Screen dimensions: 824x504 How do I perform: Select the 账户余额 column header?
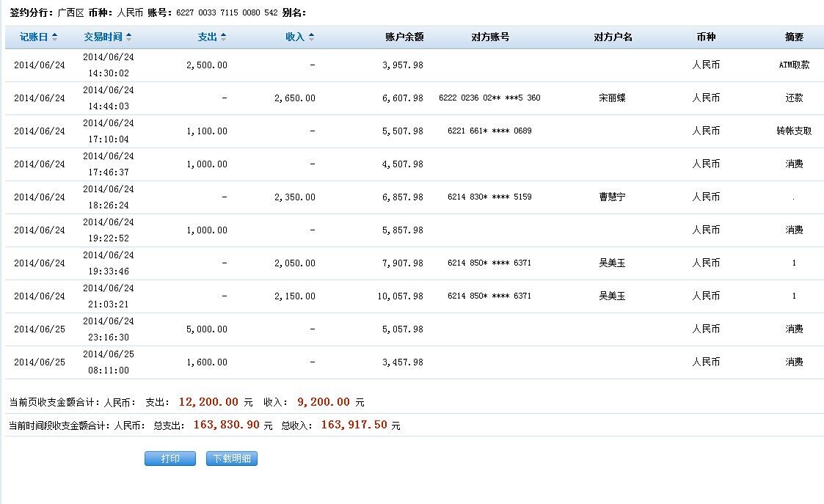(404, 37)
